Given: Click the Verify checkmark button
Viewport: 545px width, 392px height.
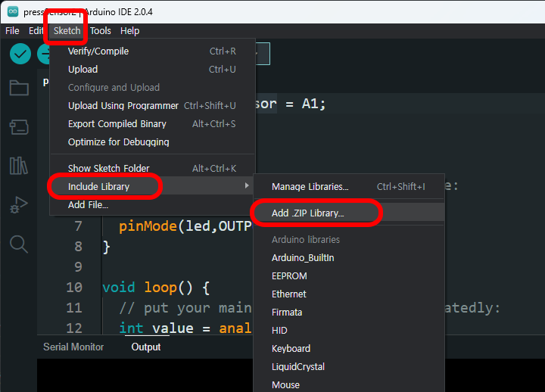Looking at the screenshot, I should [x=20, y=54].
